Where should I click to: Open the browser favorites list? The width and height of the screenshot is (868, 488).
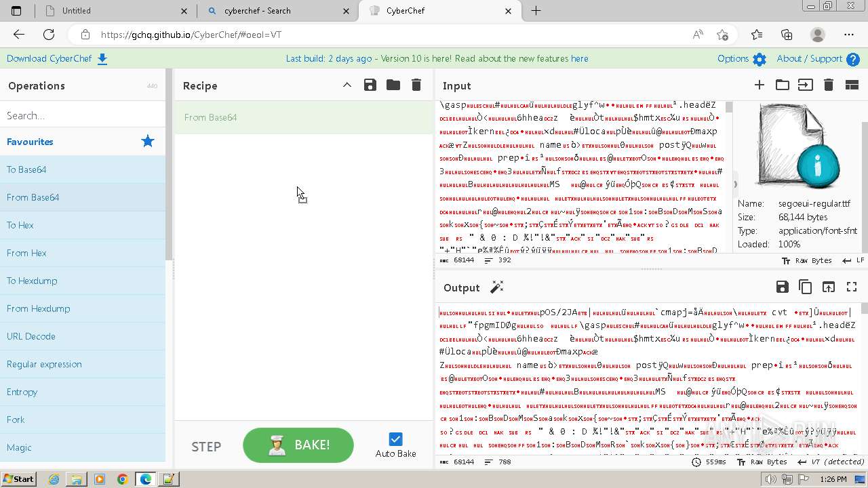tap(757, 35)
